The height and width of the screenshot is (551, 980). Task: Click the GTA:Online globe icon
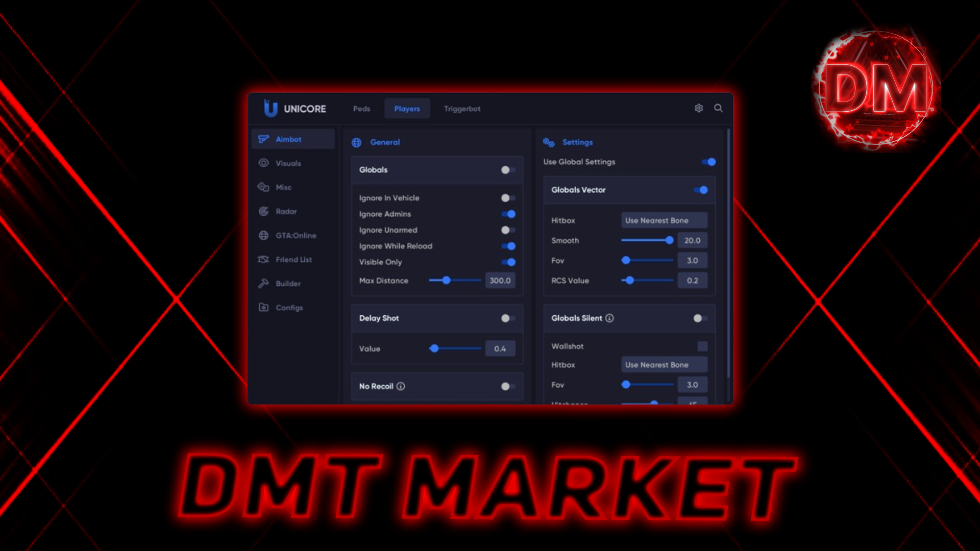coord(263,235)
